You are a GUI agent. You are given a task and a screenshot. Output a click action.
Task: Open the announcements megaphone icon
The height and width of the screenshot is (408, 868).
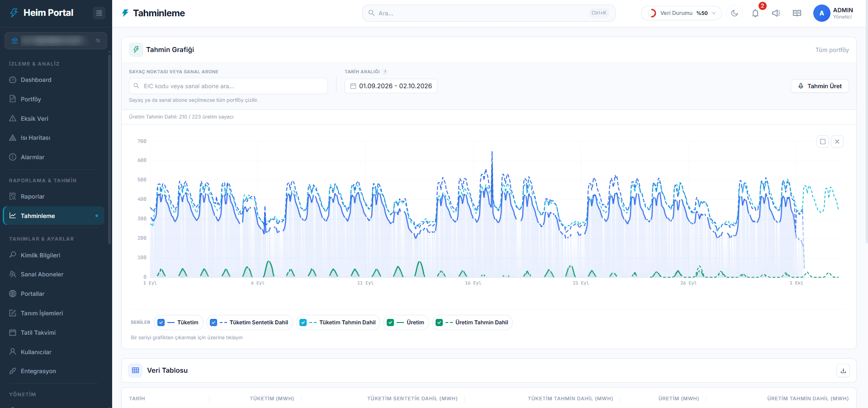(776, 13)
